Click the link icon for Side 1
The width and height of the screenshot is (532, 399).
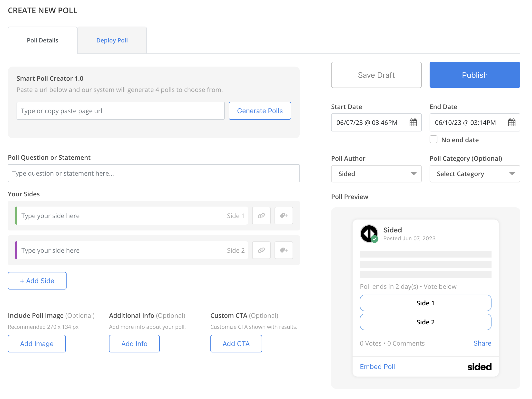point(261,216)
